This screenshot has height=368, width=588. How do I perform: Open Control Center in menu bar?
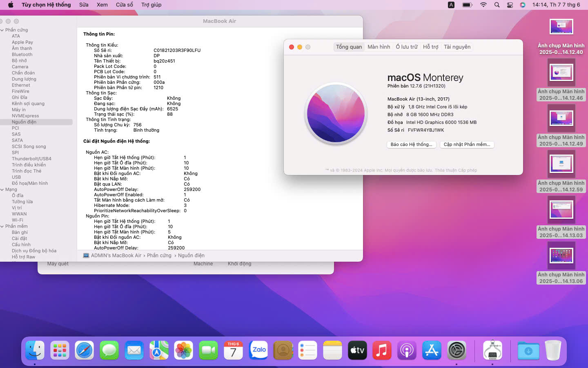point(510,5)
